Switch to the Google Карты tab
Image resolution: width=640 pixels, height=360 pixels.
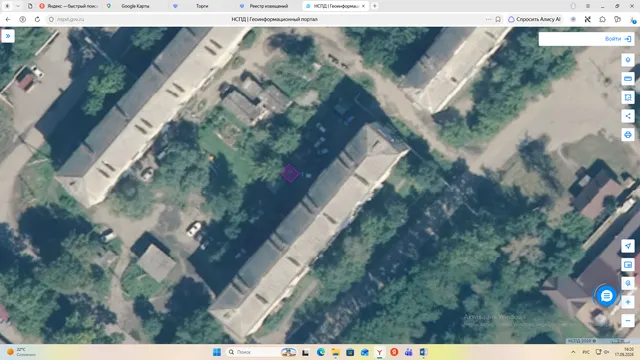[135, 6]
